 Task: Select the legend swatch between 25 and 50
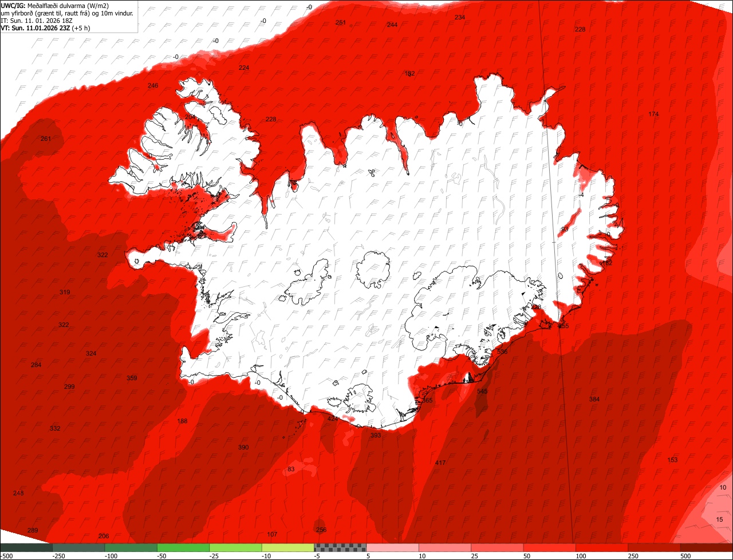click(497, 547)
